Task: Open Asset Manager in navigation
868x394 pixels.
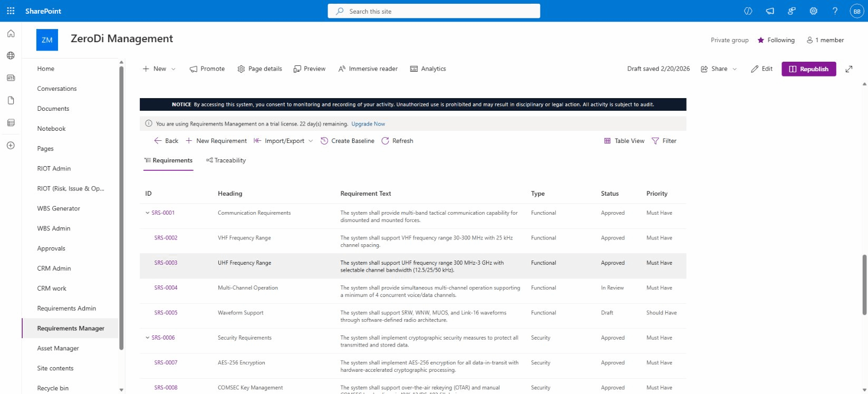Action: click(x=58, y=349)
